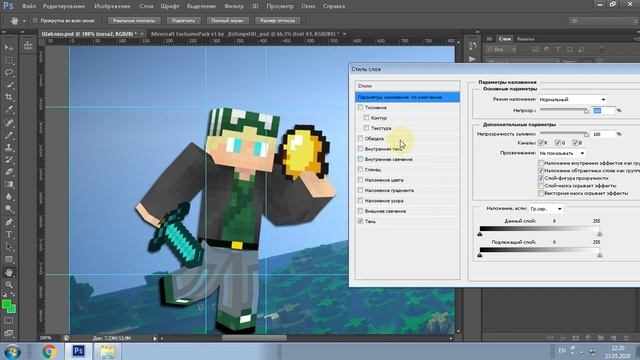Select the Rectangle shape tool
This screenshot has height=360, width=640.
pos(9,259)
